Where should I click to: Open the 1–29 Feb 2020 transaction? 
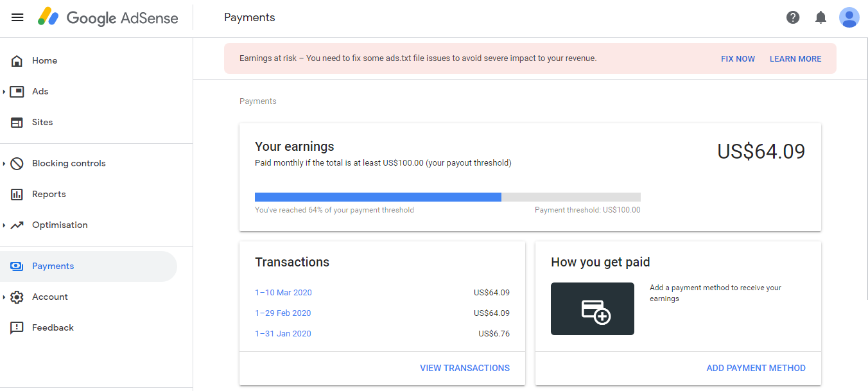coord(282,313)
